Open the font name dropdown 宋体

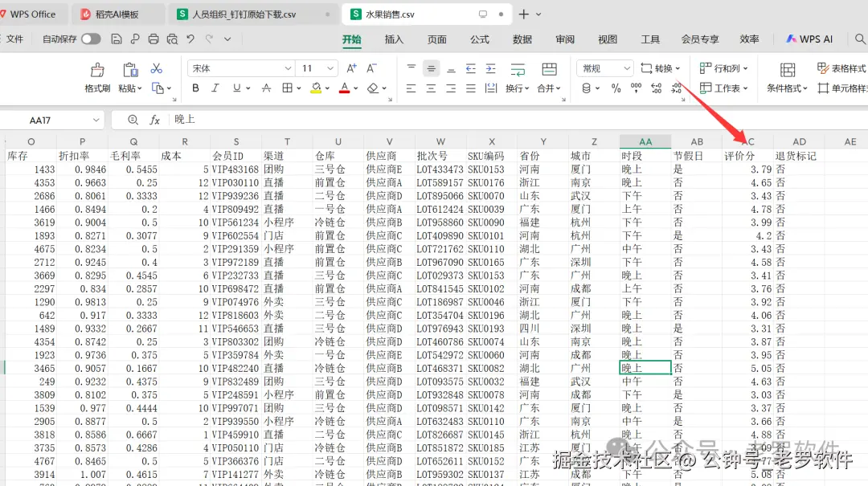click(x=288, y=68)
